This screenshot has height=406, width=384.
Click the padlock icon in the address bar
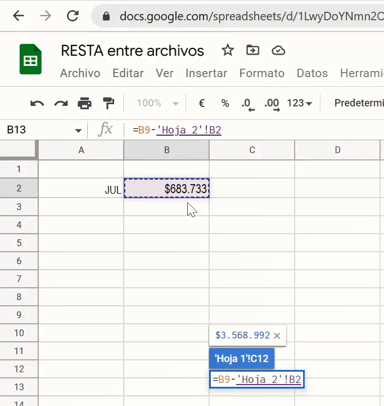[106, 16]
